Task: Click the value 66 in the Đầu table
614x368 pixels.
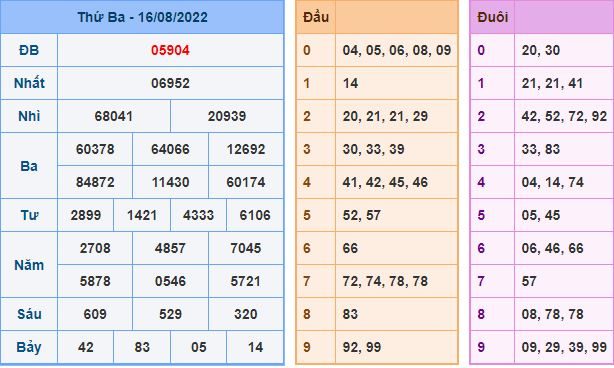Action: coord(350,248)
